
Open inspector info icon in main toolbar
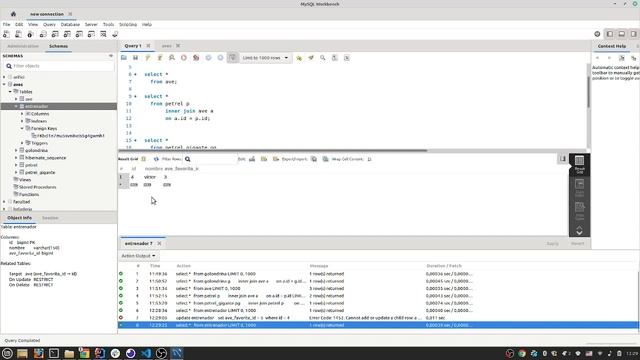pos(30,34)
